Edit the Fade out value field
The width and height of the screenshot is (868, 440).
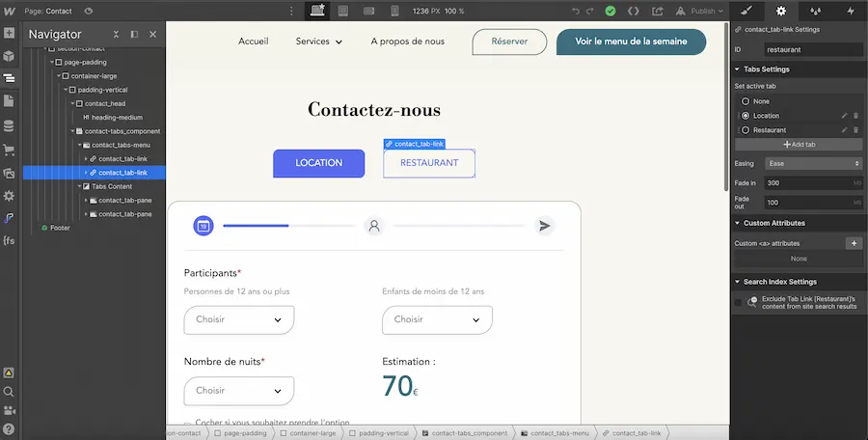[x=813, y=203]
